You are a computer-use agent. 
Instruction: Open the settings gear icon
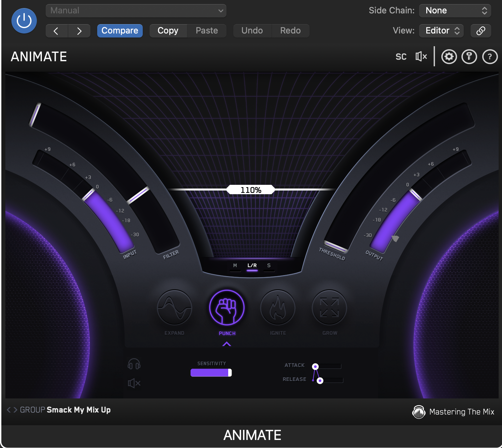[x=449, y=57]
